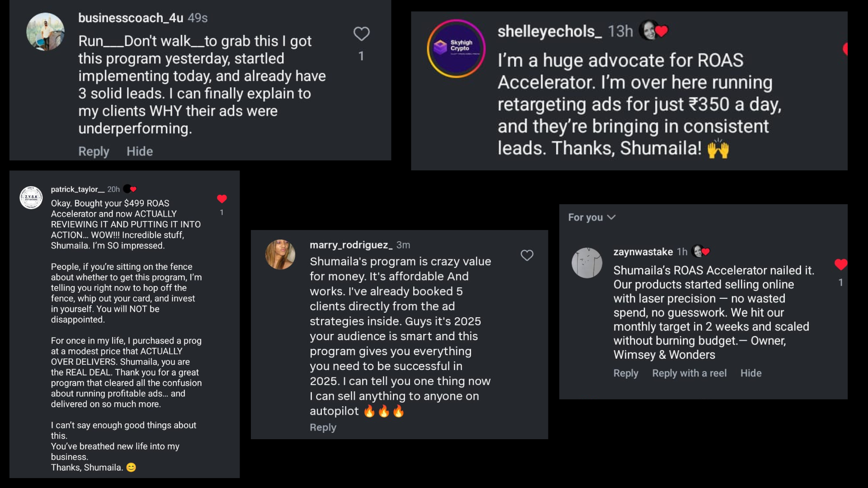This screenshot has height=488, width=868.
Task: Open the patrick_taylor_ username link
Action: pos(77,189)
